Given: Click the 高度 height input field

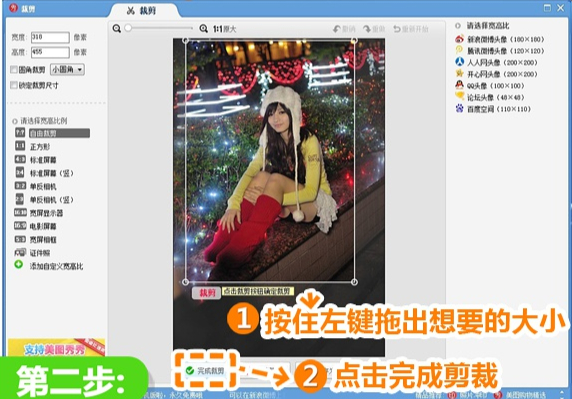Looking at the screenshot, I should coord(50,52).
